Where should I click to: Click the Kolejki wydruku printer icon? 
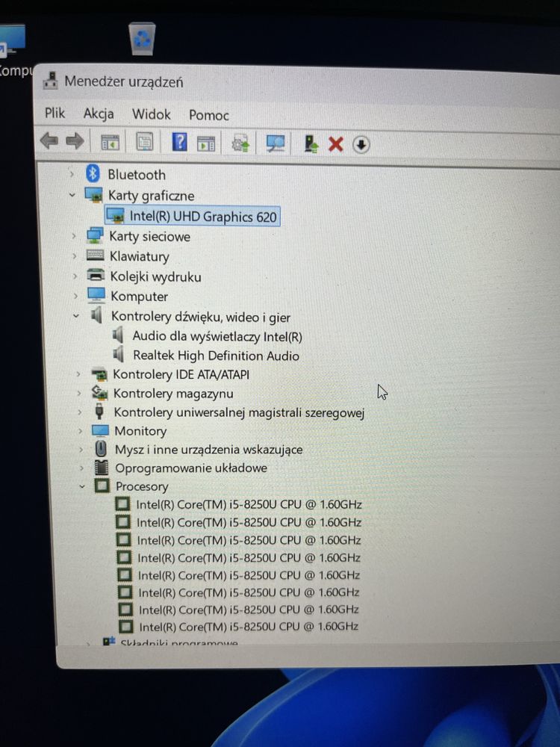96,276
